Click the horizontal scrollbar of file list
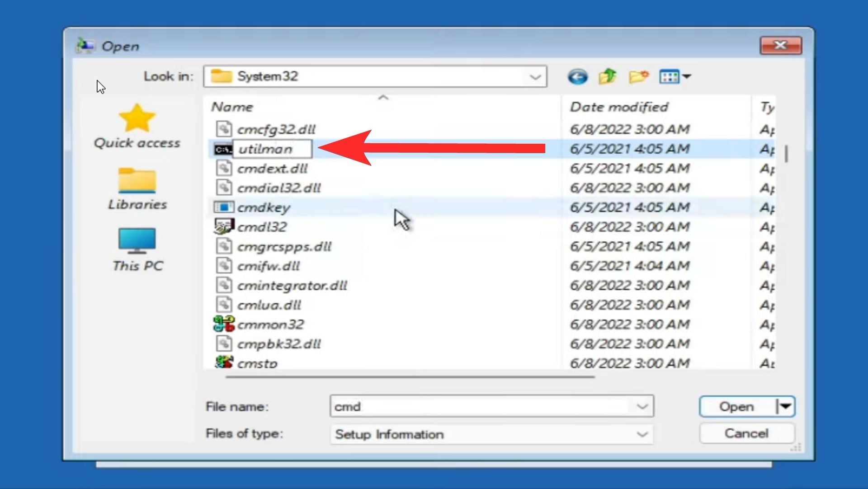868x489 pixels. pyautogui.click(x=410, y=376)
